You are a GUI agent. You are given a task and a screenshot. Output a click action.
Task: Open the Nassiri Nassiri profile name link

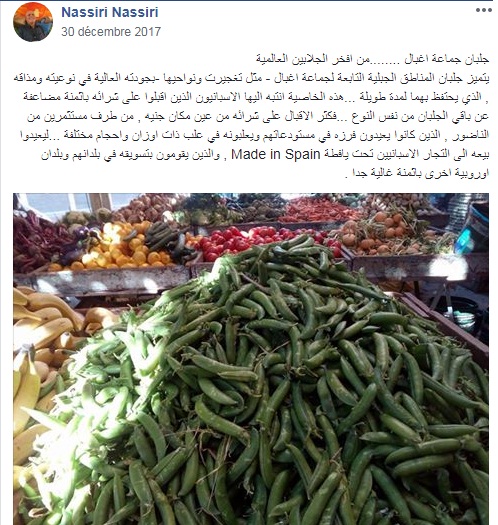click(110, 12)
